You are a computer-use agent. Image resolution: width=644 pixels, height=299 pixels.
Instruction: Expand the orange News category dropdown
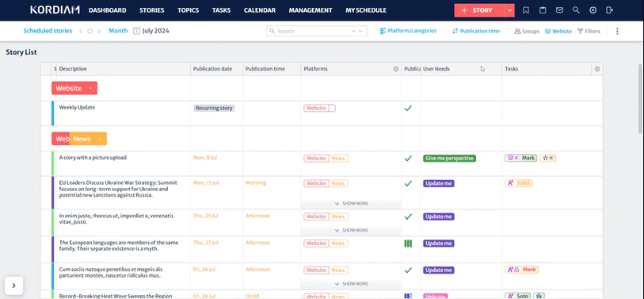tap(99, 139)
